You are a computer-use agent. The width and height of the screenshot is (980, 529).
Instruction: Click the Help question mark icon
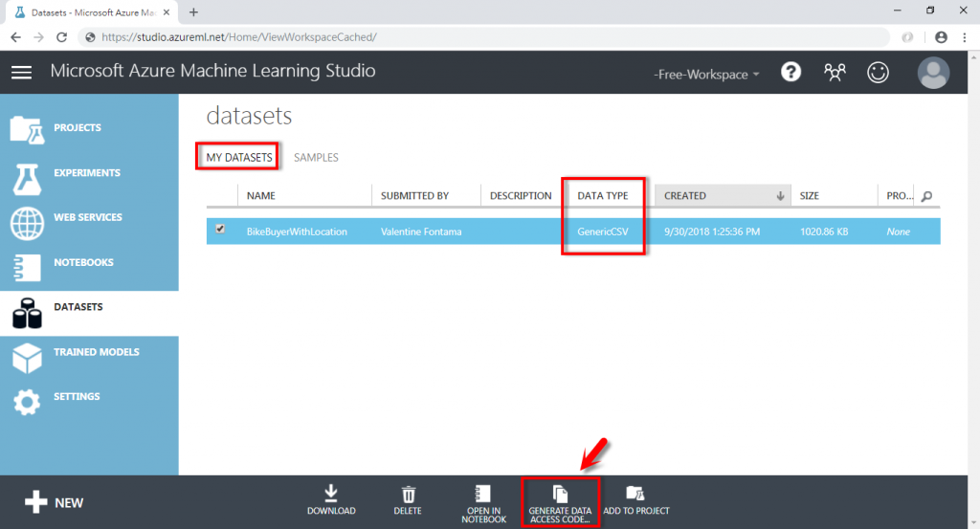(x=791, y=73)
